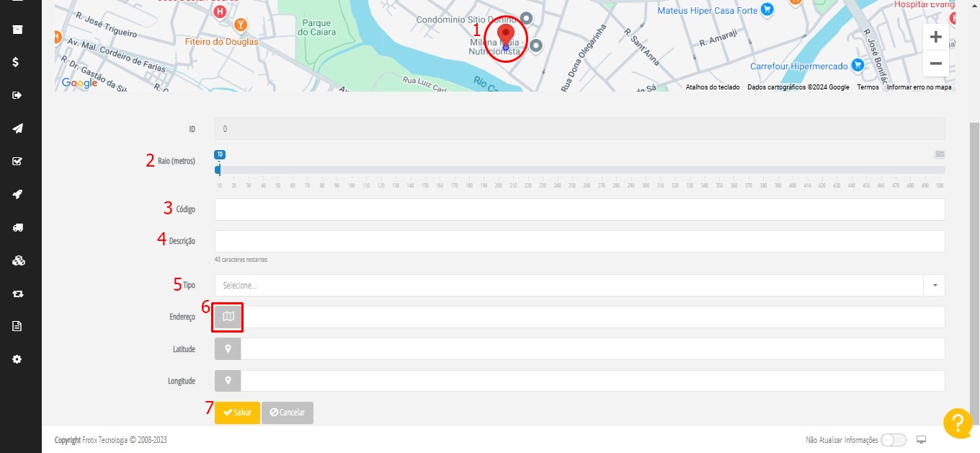Click the paper plane icon in sidebar
The image size is (980, 453).
pos(17,128)
